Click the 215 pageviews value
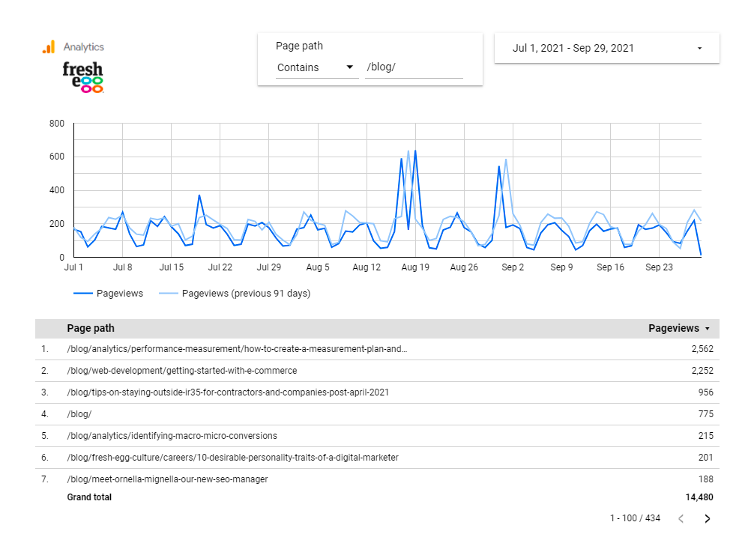This screenshot has height=543, width=754. (706, 436)
